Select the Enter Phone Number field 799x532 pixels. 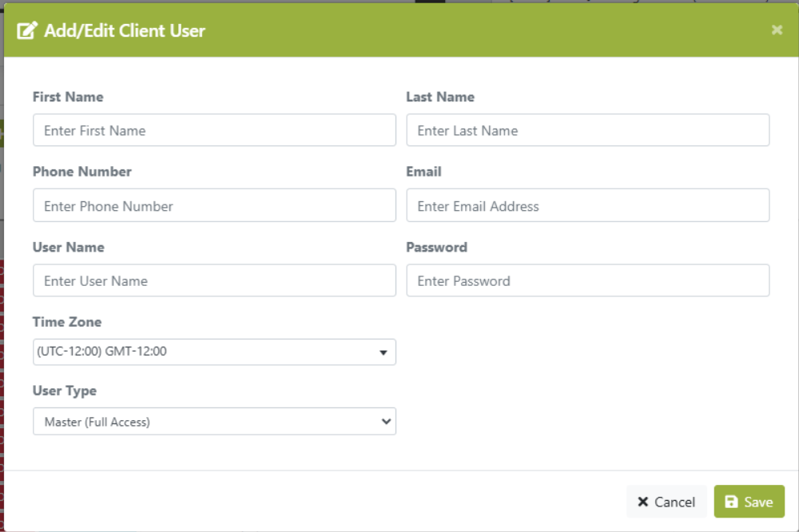pos(213,206)
